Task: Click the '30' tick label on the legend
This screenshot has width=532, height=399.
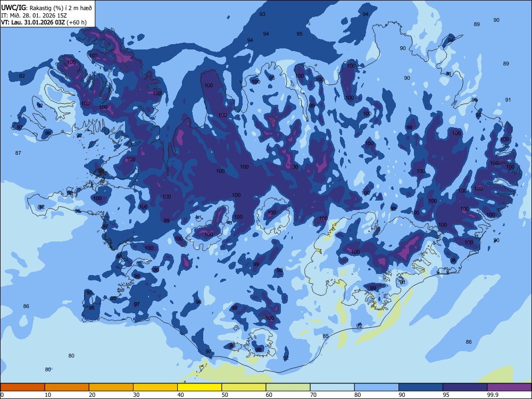Action: (x=136, y=395)
